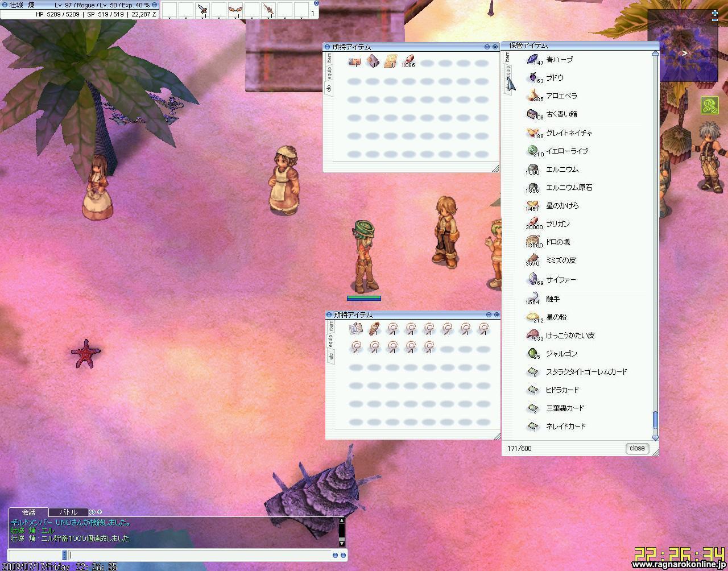Select the bow weapon icon in hotbar
Screen dimensions: 728x571
(x=268, y=10)
